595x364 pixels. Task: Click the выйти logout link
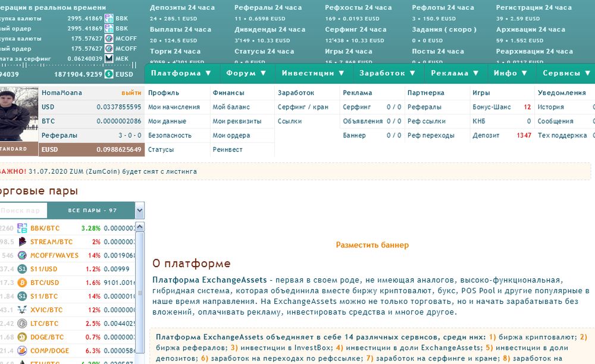click(131, 93)
